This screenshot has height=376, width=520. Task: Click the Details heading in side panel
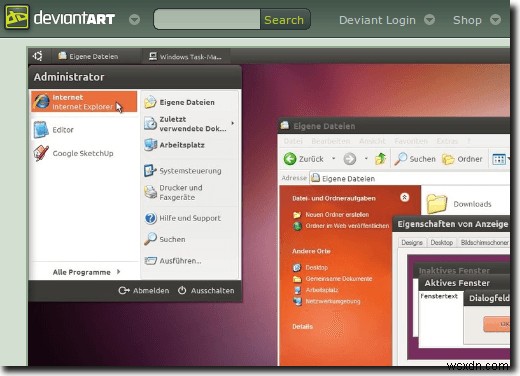coord(302,326)
